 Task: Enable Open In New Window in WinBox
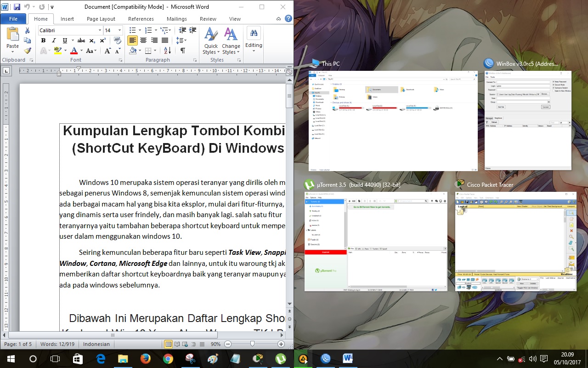coord(553,91)
